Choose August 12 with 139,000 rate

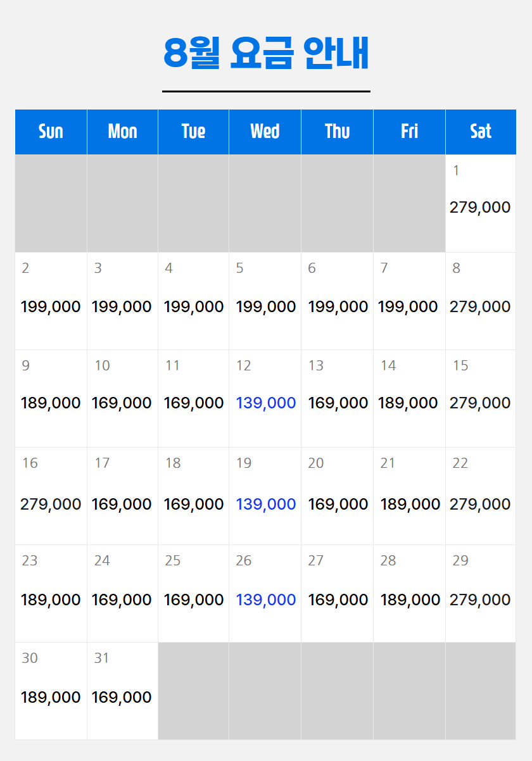tap(265, 398)
